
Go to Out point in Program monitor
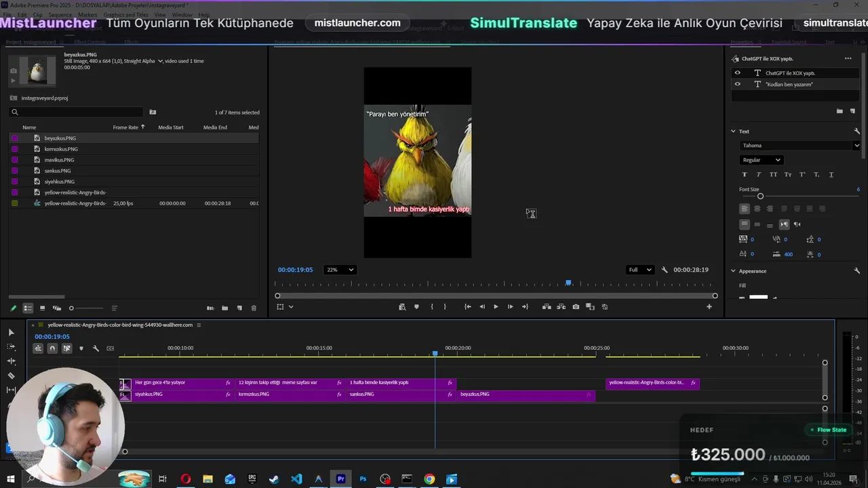click(x=525, y=307)
